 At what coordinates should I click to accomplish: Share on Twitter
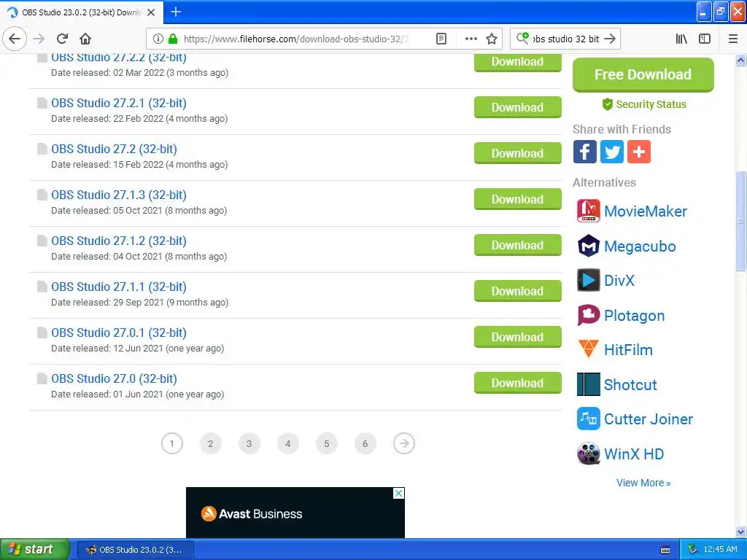tap(612, 152)
